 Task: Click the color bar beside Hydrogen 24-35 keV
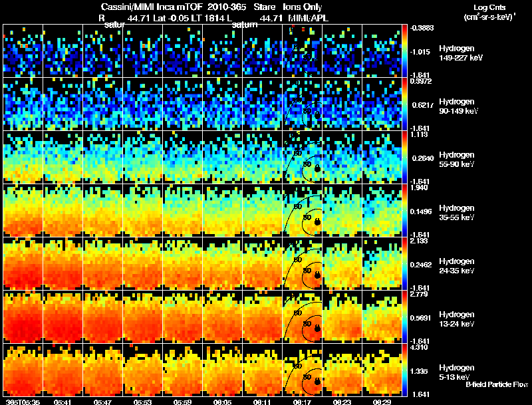(x=404, y=264)
